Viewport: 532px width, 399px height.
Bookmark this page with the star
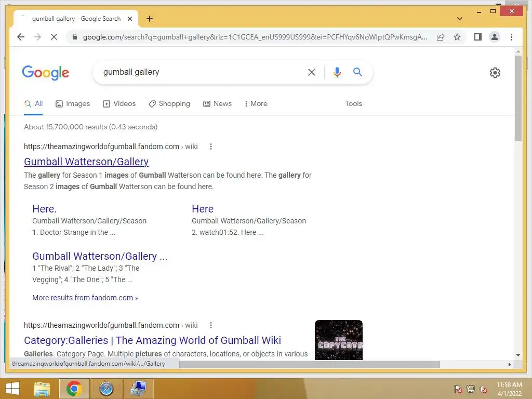[457, 37]
